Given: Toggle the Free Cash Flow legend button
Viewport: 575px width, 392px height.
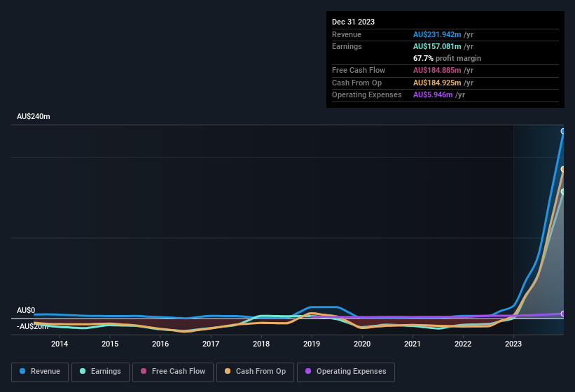Looking at the screenshot, I should pyautogui.click(x=173, y=372).
